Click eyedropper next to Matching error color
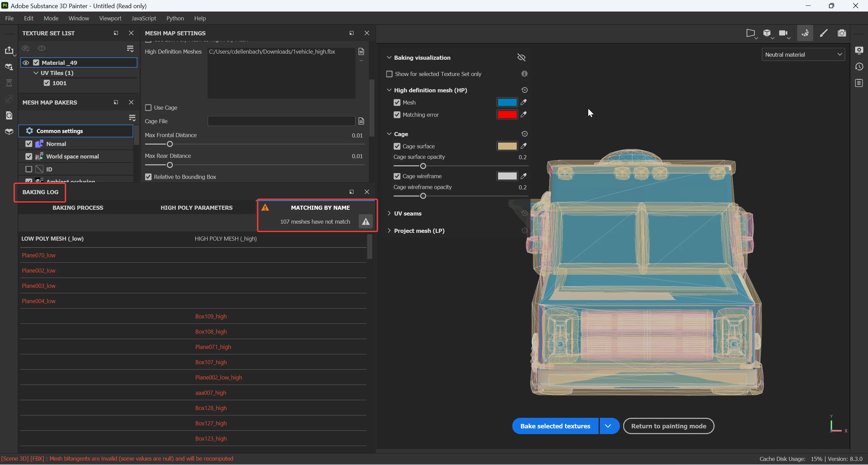The width and height of the screenshot is (868, 465). [x=524, y=115]
